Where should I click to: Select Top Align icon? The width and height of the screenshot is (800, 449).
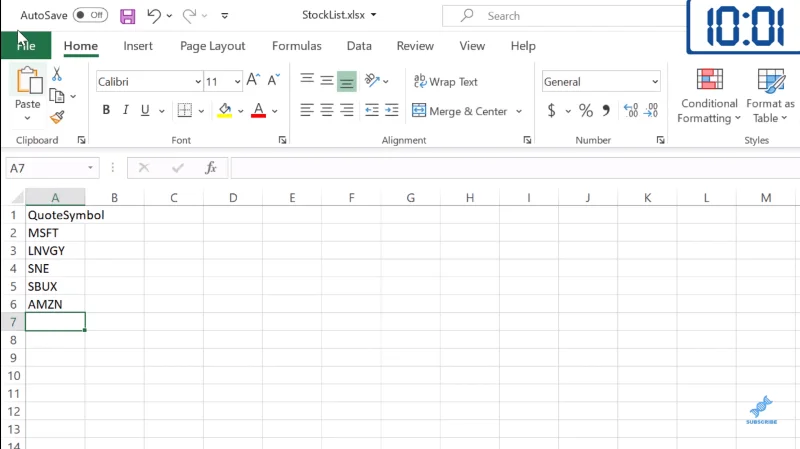click(x=307, y=79)
